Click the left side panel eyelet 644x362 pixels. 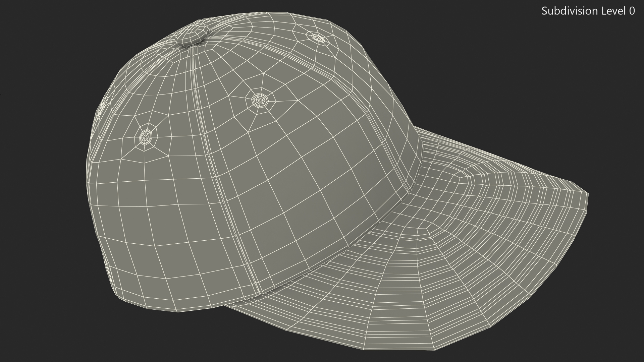(146, 136)
